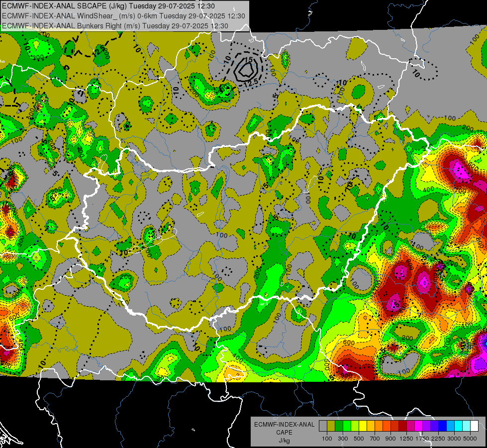Viewport: 487px width, 448px height.
Task: Click the lime yellow-green swatch before 500
Action: pos(355,426)
